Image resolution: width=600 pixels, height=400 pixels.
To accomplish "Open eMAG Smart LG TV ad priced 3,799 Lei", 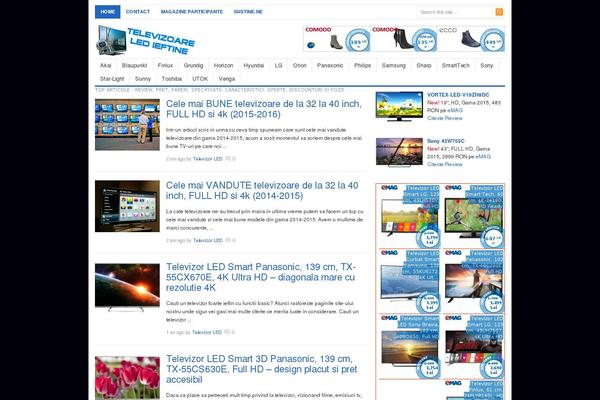I will 409,216.
